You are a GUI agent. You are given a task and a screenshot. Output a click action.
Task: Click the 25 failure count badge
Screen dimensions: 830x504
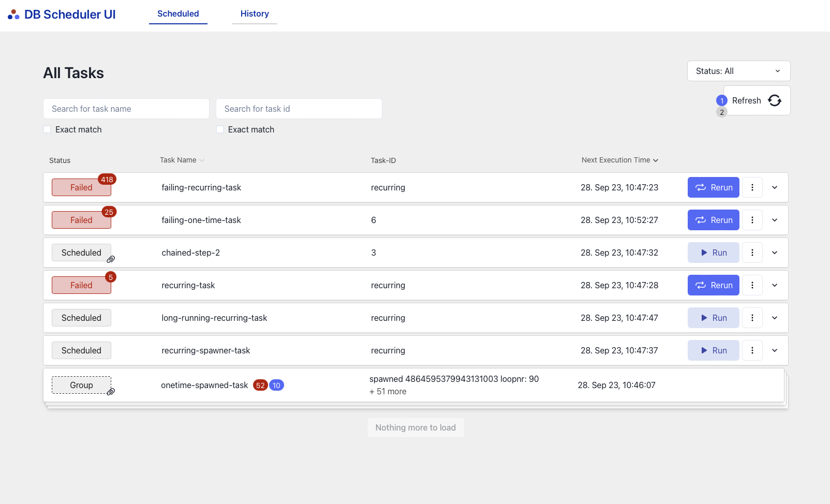tap(109, 212)
